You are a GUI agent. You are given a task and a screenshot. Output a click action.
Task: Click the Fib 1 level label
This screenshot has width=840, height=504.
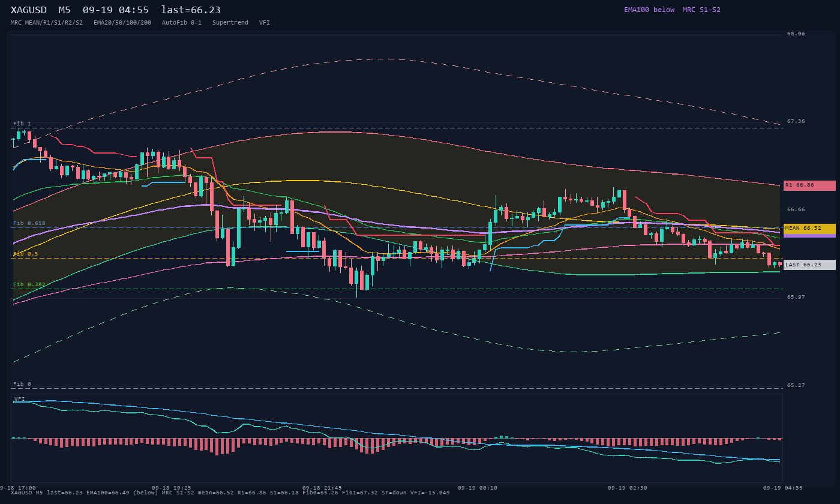click(22, 124)
